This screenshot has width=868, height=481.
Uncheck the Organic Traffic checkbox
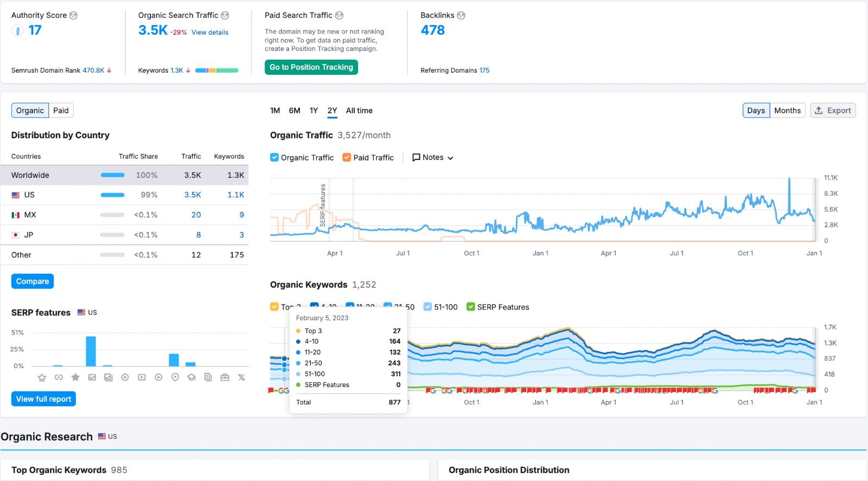275,157
